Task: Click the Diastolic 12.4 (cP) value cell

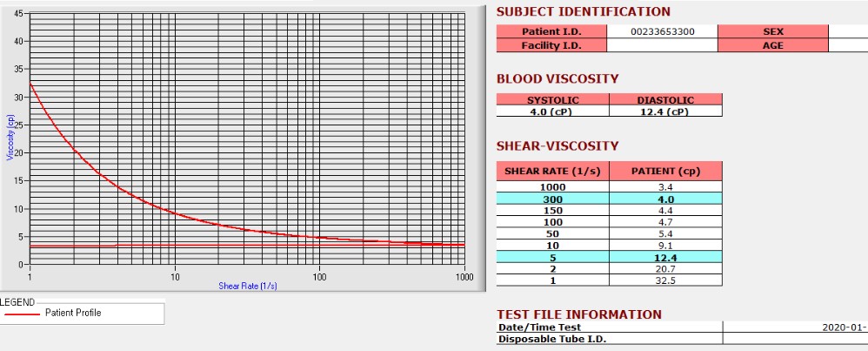Action: point(665,111)
